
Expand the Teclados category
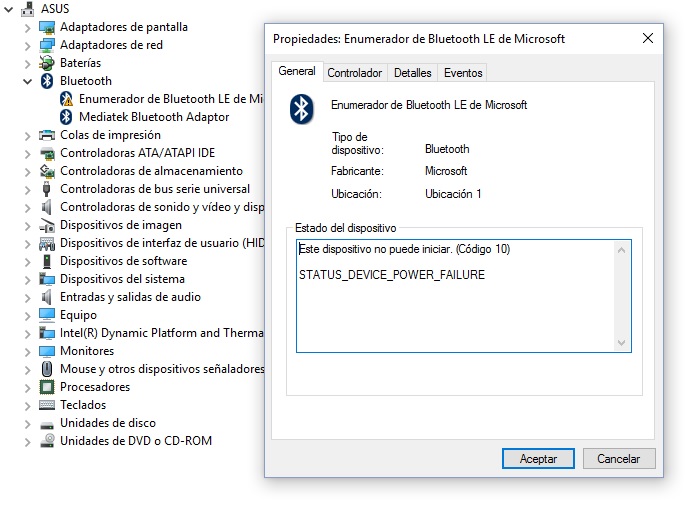point(27,405)
